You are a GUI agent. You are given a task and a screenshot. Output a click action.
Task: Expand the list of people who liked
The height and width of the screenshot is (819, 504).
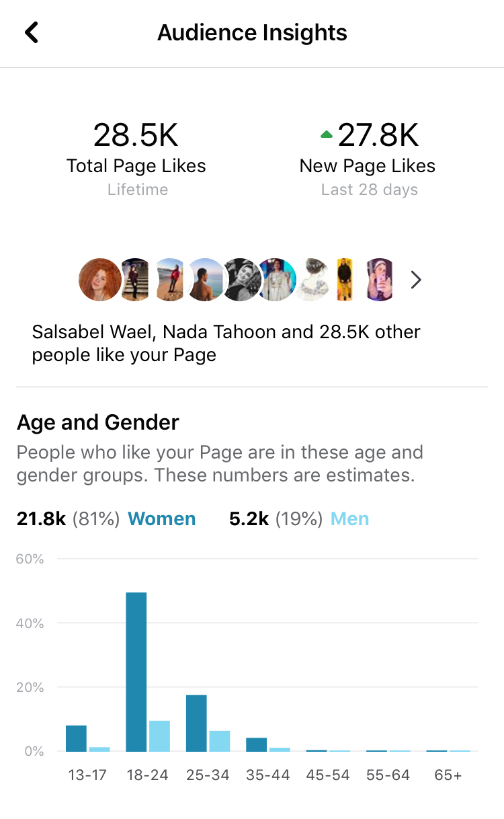416,280
